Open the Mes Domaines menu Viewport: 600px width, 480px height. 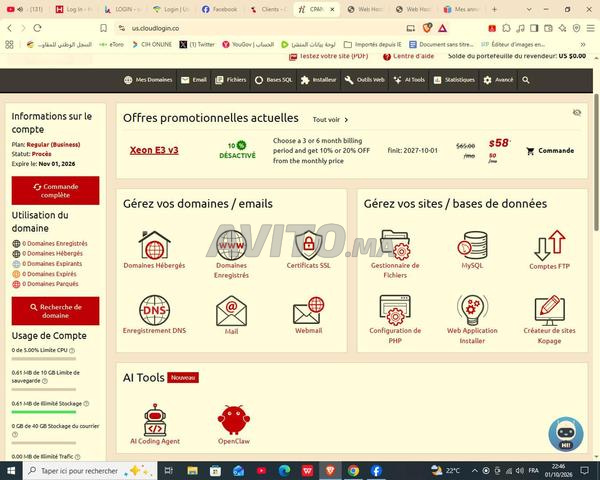148,80
